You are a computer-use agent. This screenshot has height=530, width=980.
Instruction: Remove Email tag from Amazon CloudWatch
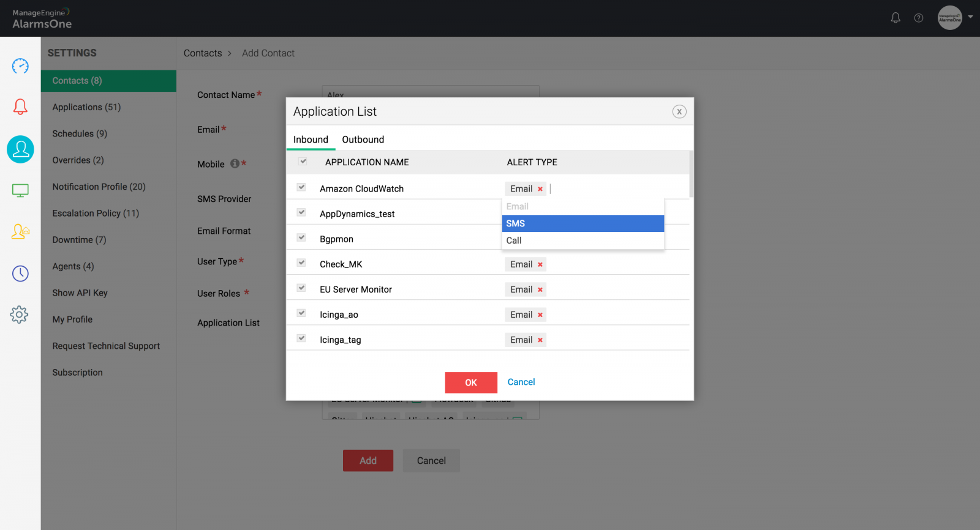(x=540, y=189)
